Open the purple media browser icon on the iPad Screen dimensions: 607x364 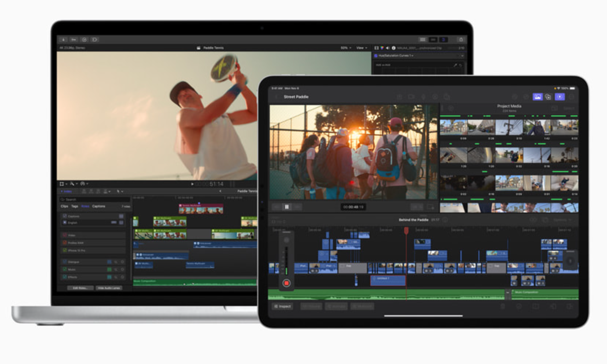click(538, 97)
